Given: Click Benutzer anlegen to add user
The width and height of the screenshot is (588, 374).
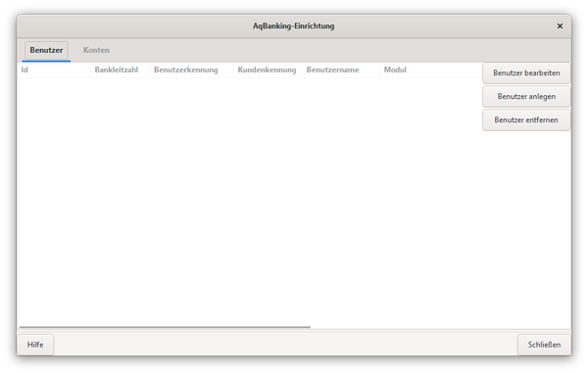Looking at the screenshot, I should click(526, 97).
